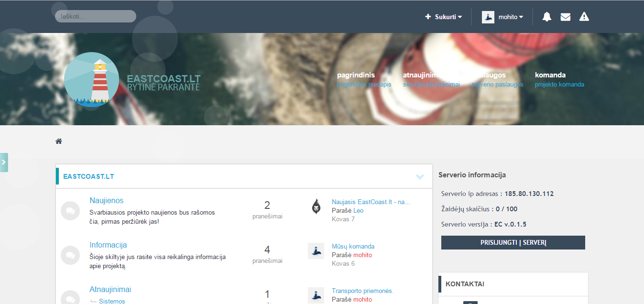644x304 pixels.
Task: Open the paslaugos navigation menu item
Action: 497,79
